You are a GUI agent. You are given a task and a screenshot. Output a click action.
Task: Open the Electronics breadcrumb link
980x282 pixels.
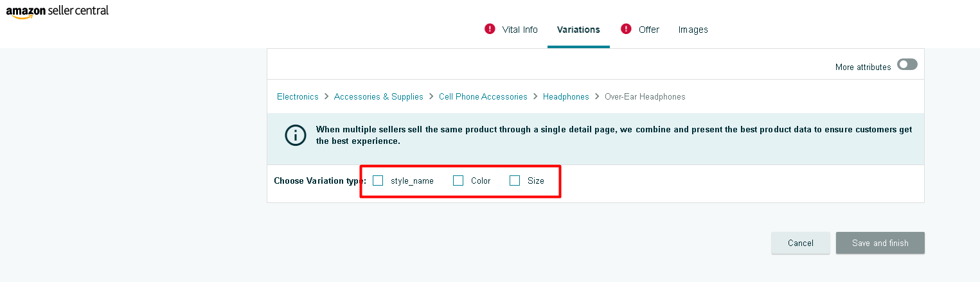[298, 96]
